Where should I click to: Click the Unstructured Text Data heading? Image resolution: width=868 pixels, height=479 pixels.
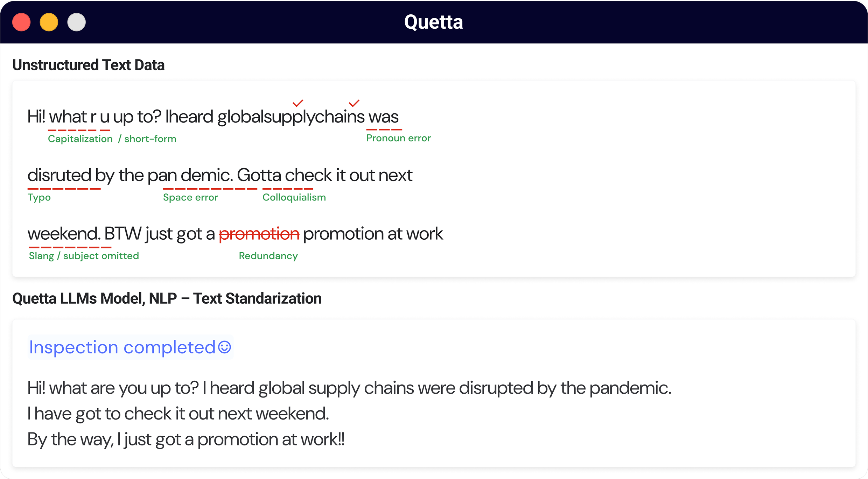pyautogui.click(x=89, y=65)
